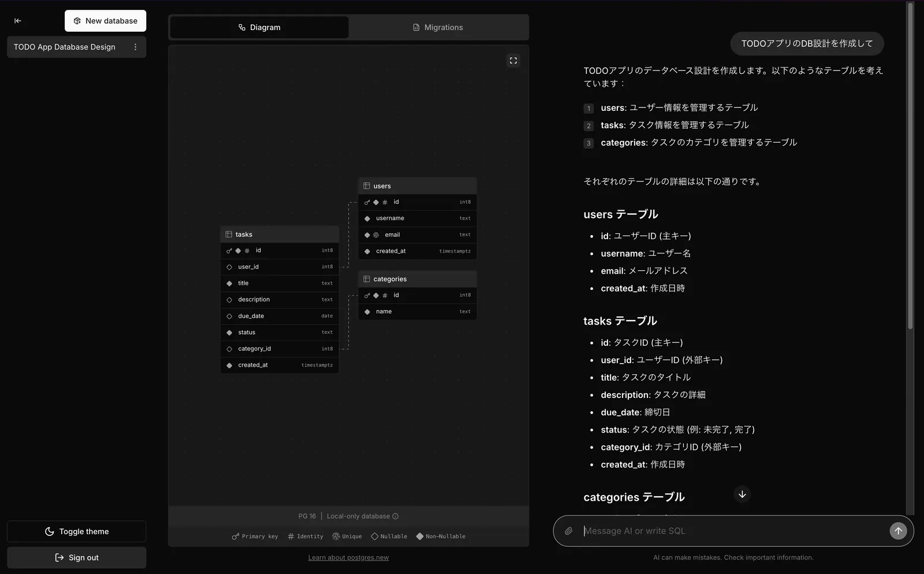Sign out of the app

(76, 558)
